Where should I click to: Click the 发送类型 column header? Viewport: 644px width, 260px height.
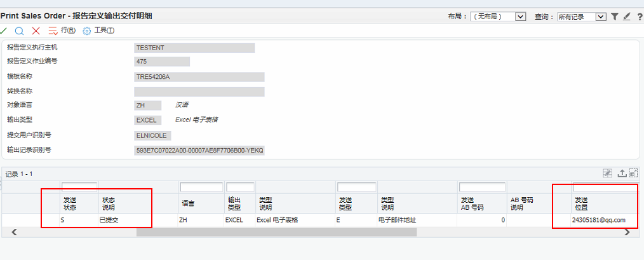[x=356, y=203]
